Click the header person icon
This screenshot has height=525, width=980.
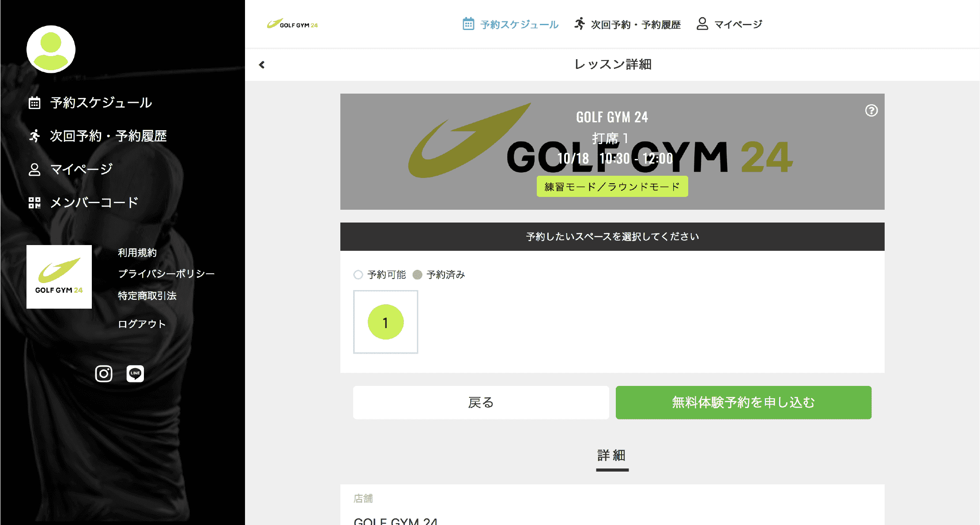click(702, 24)
